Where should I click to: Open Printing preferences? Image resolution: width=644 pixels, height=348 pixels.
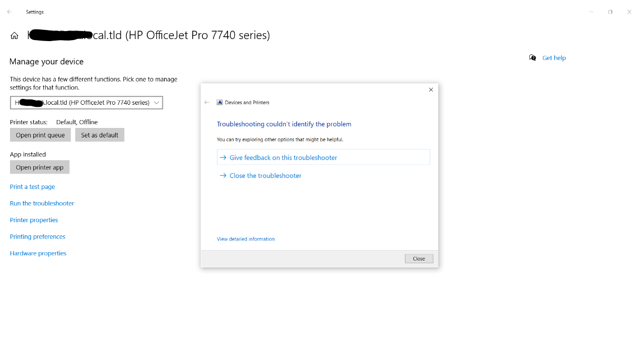pos(37,237)
